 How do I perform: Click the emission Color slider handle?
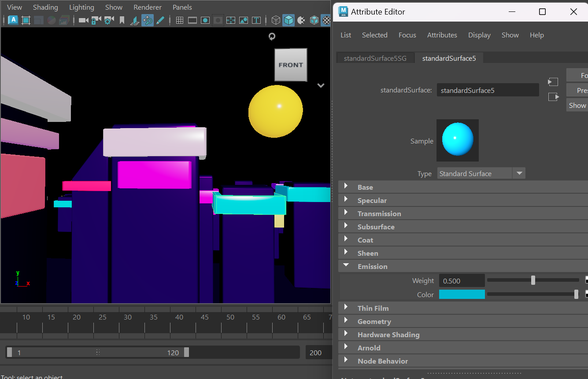tap(576, 294)
